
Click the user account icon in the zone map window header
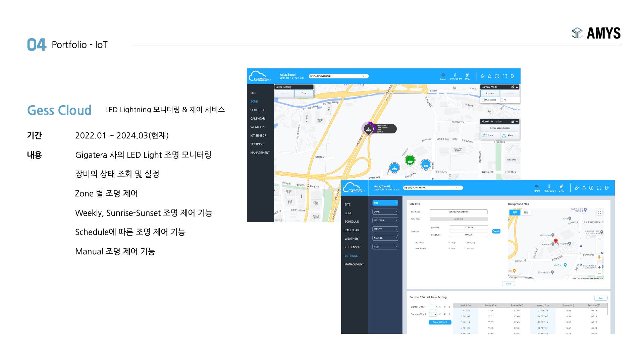pyautogui.click(x=483, y=76)
